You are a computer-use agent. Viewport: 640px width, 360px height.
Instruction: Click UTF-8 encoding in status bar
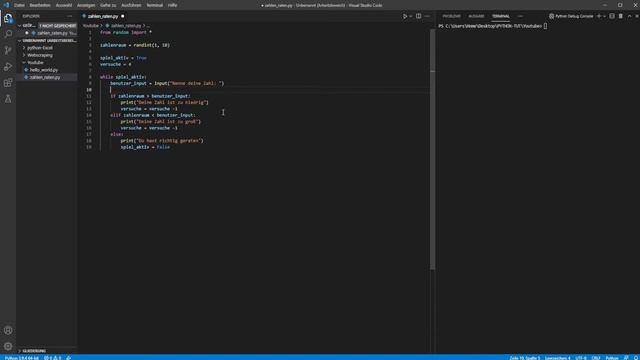[581, 358]
